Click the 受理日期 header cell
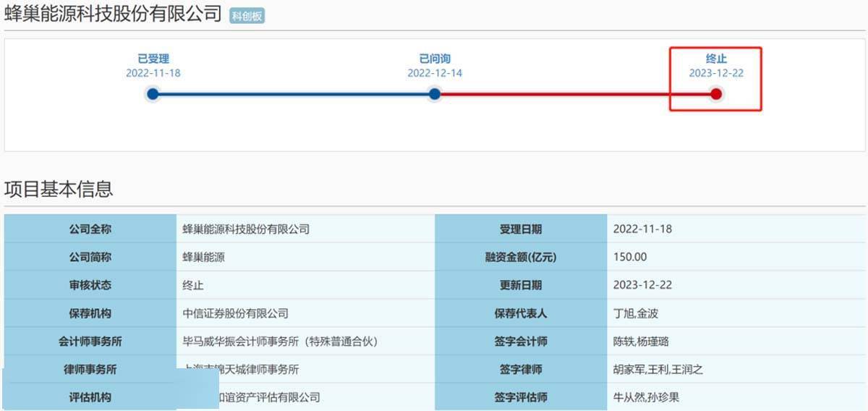This screenshot has height=411, width=868. pyautogui.click(x=521, y=229)
